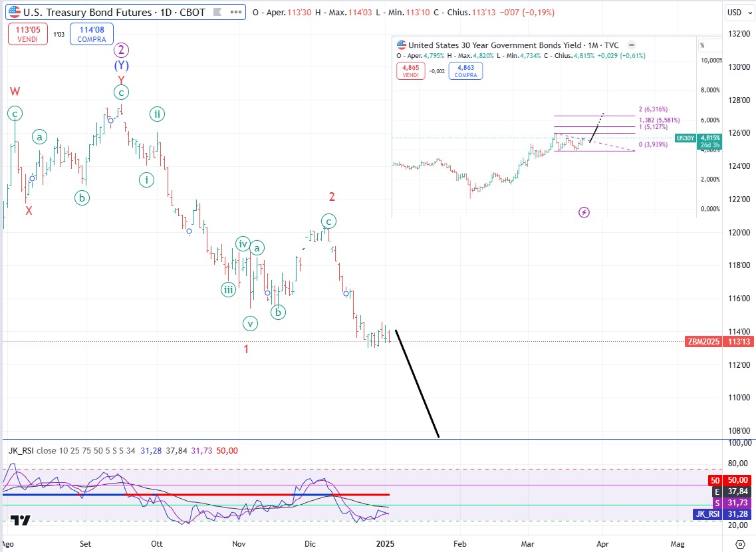
Task: Select the purple circled 2 wave label
Action: tap(121, 50)
